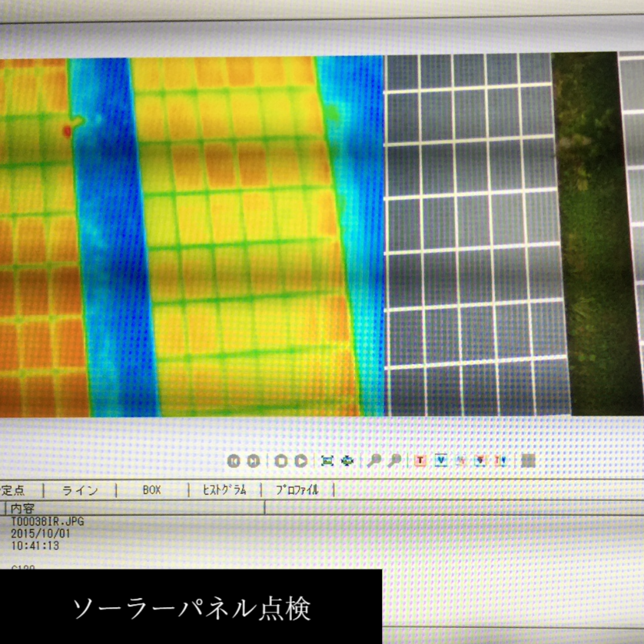Select the red T temperature icon

point(420,460)
